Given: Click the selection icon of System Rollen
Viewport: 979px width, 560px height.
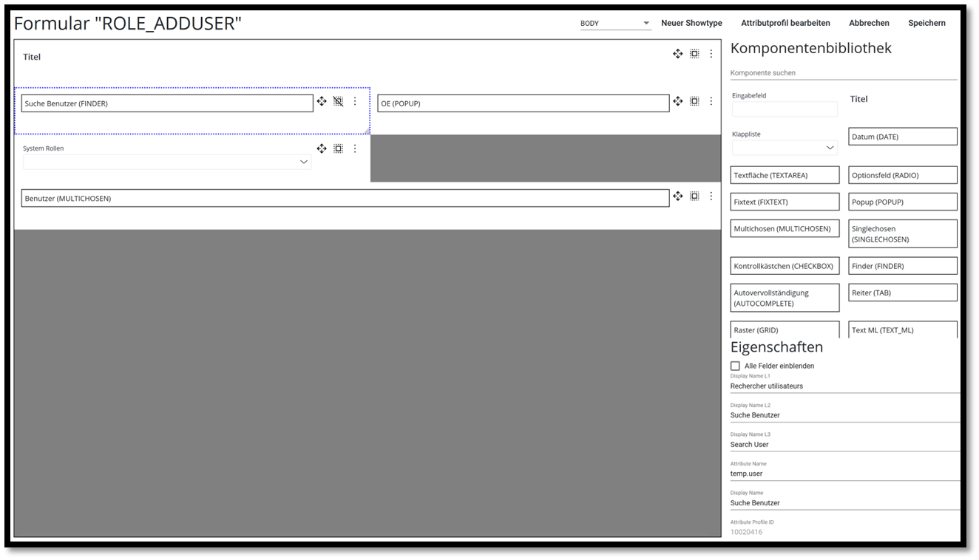Looking at the screenshot, I should pyautogui.click(x=338, y=148).
